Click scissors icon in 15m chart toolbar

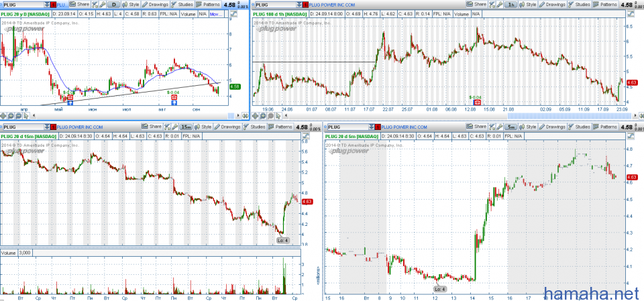point(167,127)
